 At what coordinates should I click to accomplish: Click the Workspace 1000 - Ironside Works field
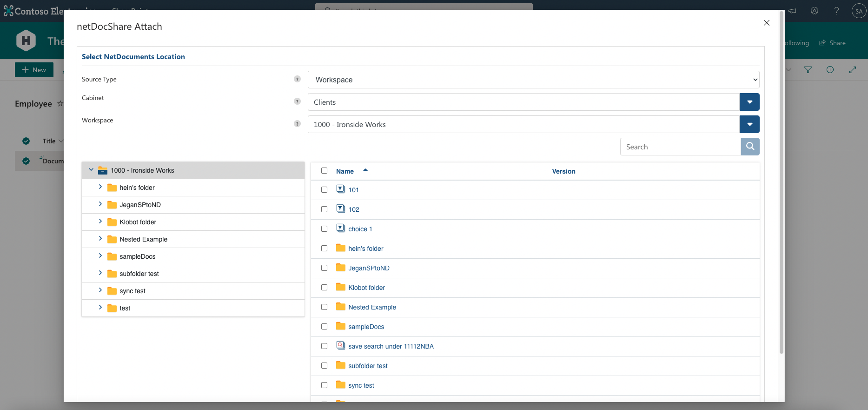(523, 124)
